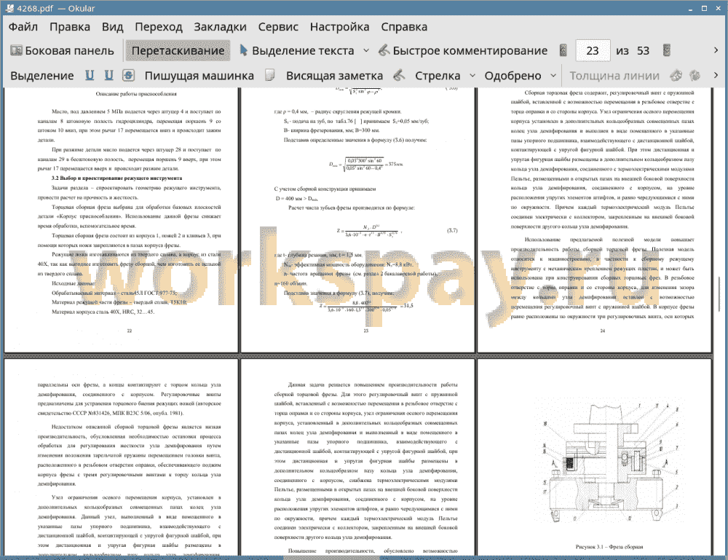This screenshot has width=728, height=560.
Task: Select the Стрелка arrow annotation tool
Action: tap(438, 76)
